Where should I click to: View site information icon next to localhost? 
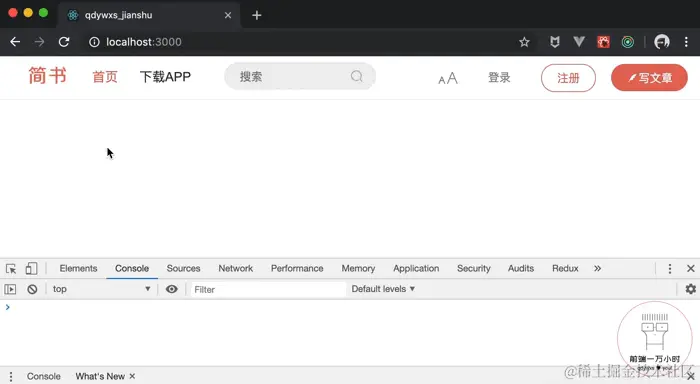[x=94, y=42]
